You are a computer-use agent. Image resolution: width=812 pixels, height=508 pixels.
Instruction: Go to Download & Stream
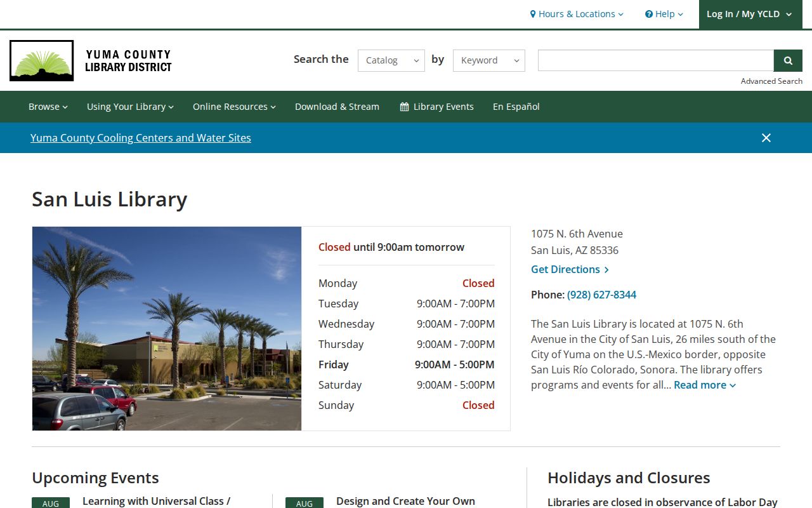tap(337, 107)
